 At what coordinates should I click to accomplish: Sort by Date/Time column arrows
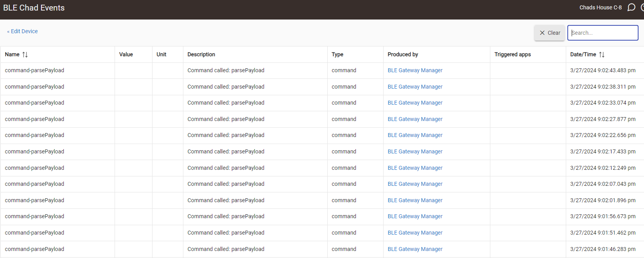pos(602,55)
